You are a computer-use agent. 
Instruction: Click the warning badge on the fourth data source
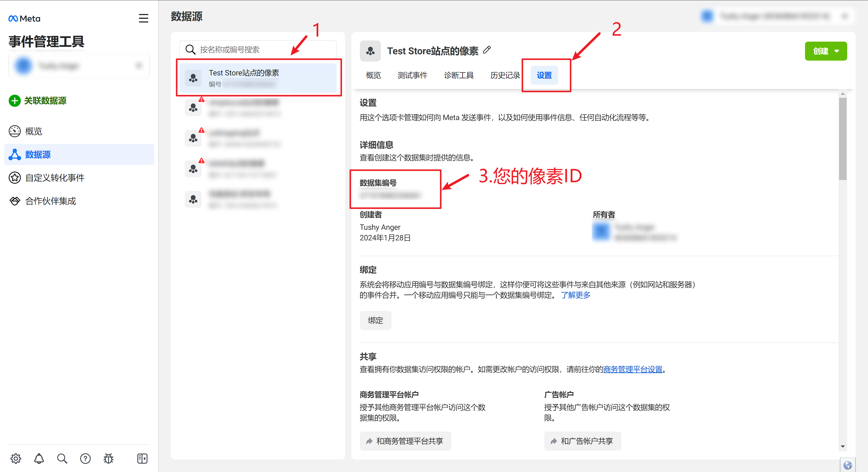202,160
